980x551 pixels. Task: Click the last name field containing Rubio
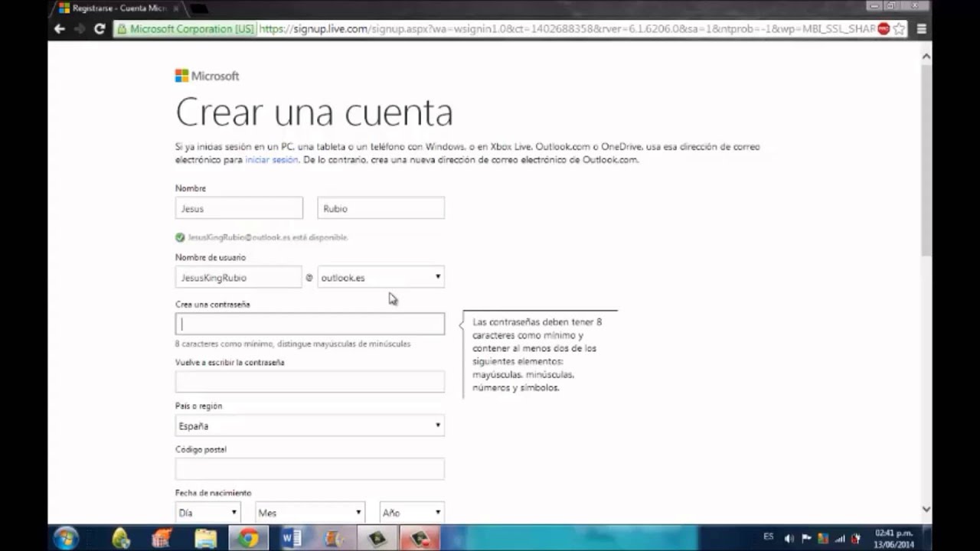tap(381, 208)
